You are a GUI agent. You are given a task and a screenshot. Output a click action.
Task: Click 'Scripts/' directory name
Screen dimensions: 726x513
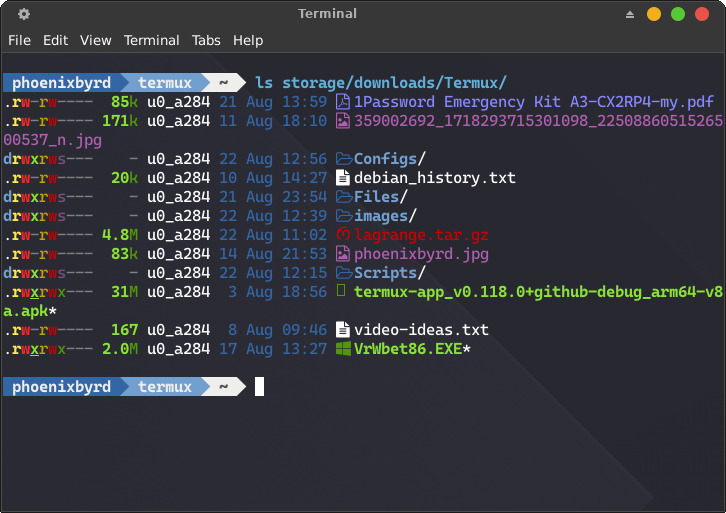(x=389, y=273)
